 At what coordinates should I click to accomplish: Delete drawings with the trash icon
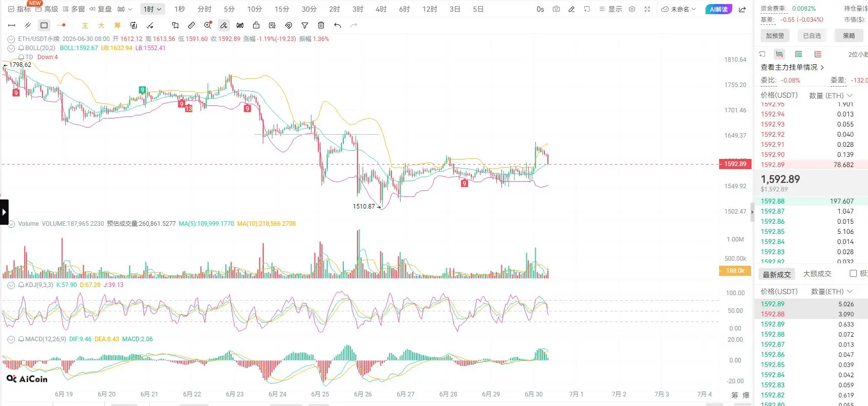[321, 25]
